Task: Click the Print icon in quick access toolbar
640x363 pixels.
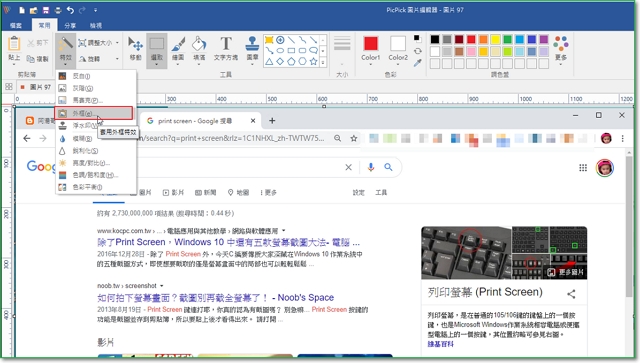Action: point(58,10)
